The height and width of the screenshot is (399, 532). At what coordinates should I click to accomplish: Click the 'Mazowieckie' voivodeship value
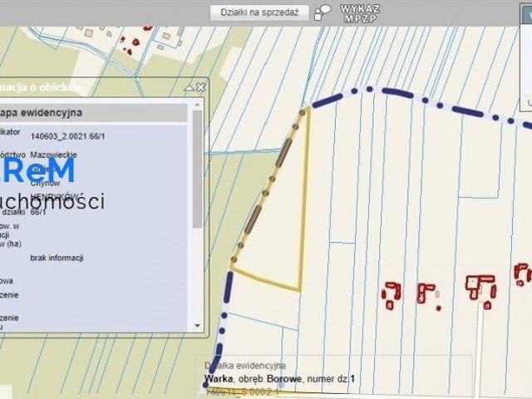coord(54,155)
